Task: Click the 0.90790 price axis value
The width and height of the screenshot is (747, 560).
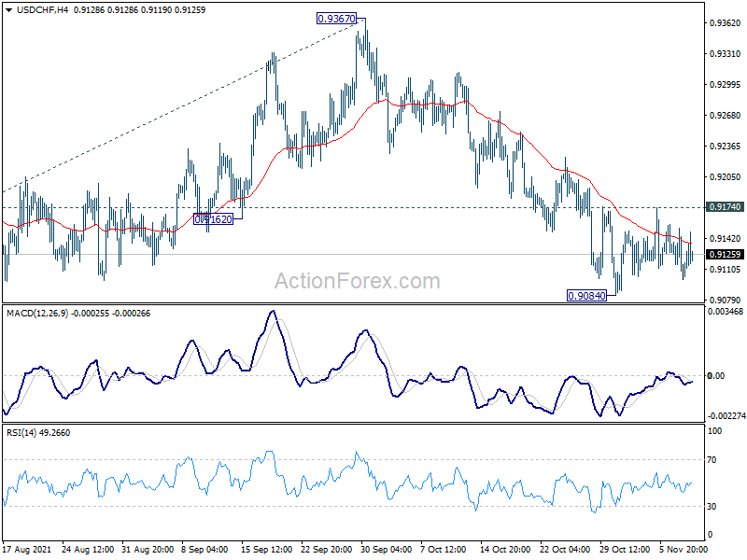Action: (726, 300)
